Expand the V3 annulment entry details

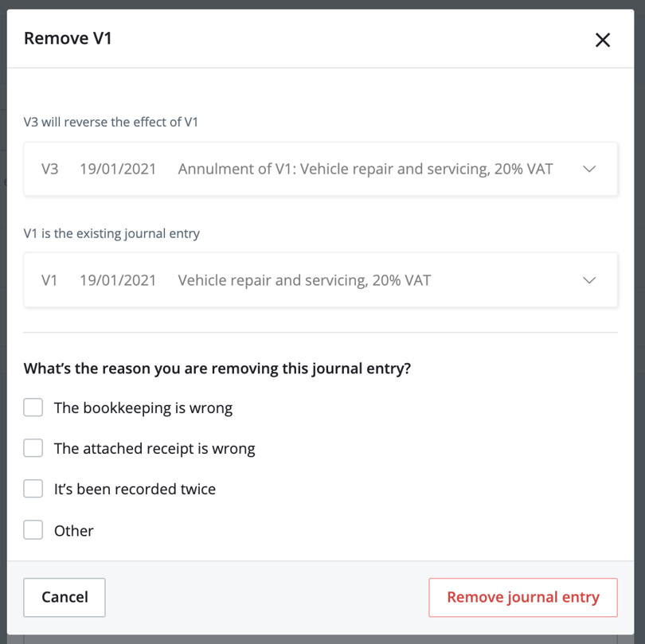(589, 169)
